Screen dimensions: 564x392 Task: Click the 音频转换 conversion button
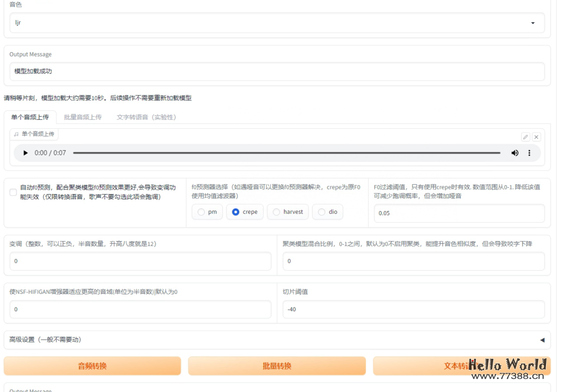coord(92,366)
